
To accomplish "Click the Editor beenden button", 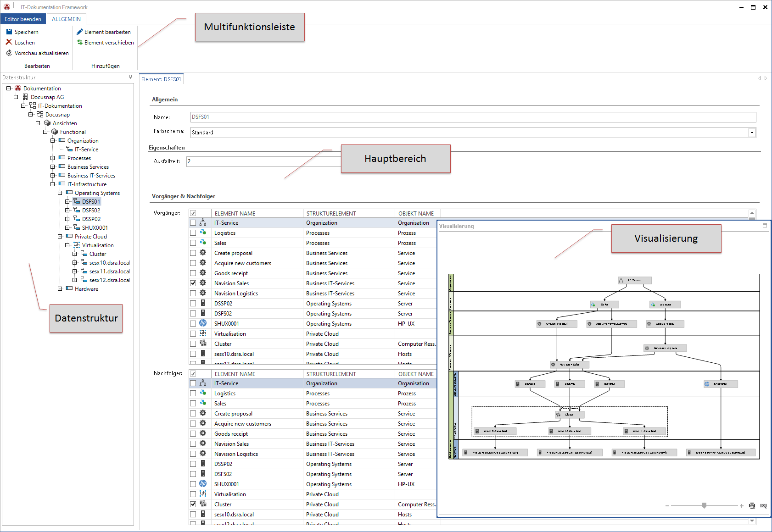I will tap(23, 19).
